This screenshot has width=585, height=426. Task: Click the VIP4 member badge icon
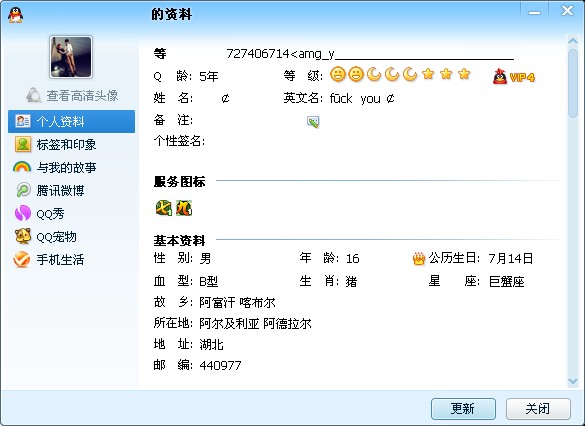tap(514, 76)
